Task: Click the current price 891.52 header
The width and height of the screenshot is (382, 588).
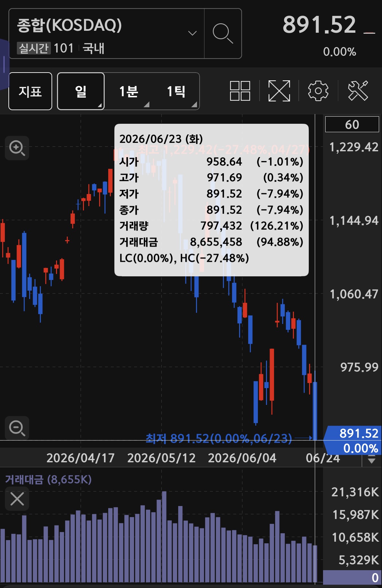Action: (x=319, y=25)
